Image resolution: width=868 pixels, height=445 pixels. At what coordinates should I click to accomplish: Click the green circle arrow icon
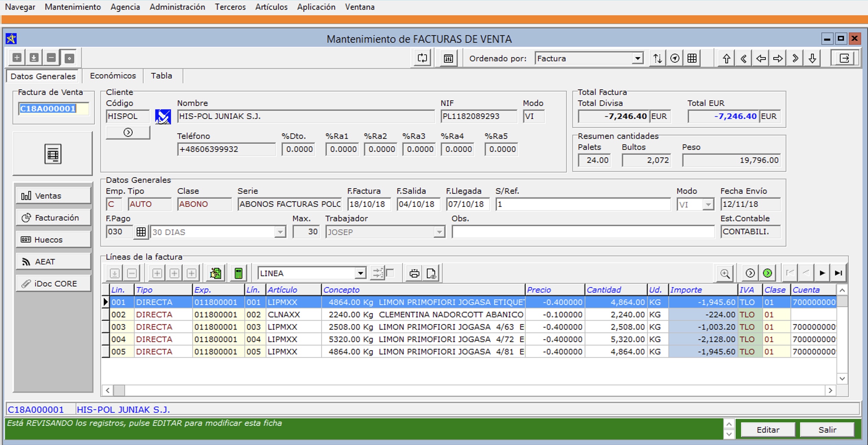click(x=767, y=273)
